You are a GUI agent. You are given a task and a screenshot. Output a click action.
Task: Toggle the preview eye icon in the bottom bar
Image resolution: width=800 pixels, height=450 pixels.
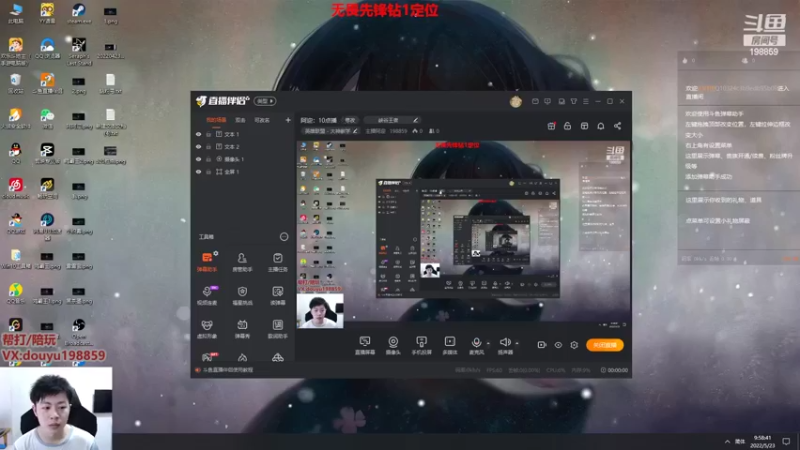click(558, 345)
